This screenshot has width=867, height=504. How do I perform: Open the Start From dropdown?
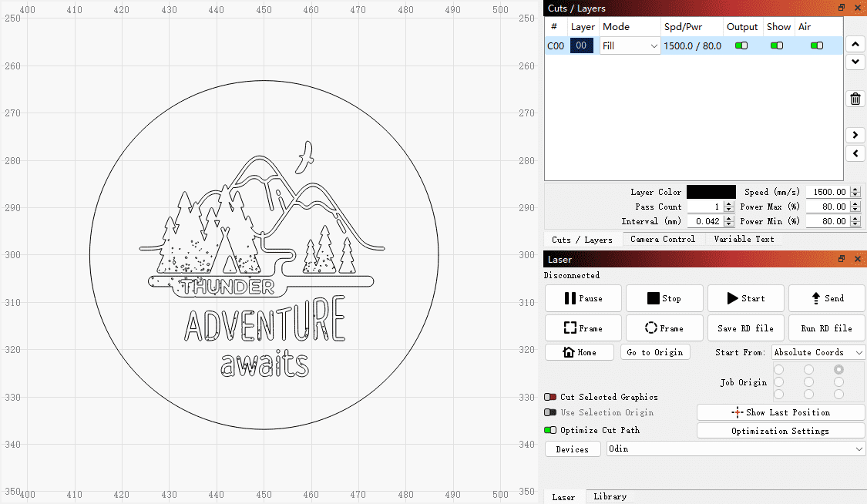[x=818, y=352]
